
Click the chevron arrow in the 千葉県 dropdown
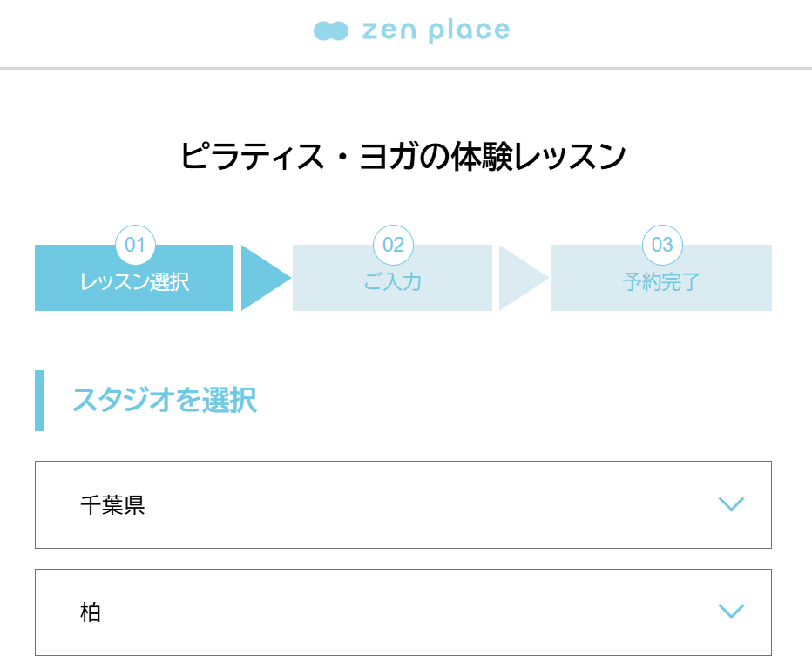pyautogui.click(x=731, y=504)
